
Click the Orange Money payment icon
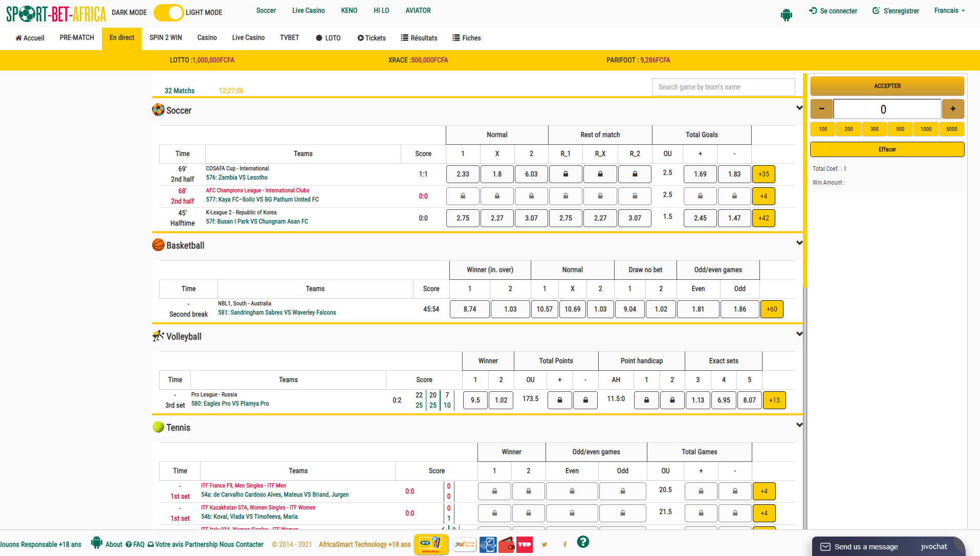[465, 545]
